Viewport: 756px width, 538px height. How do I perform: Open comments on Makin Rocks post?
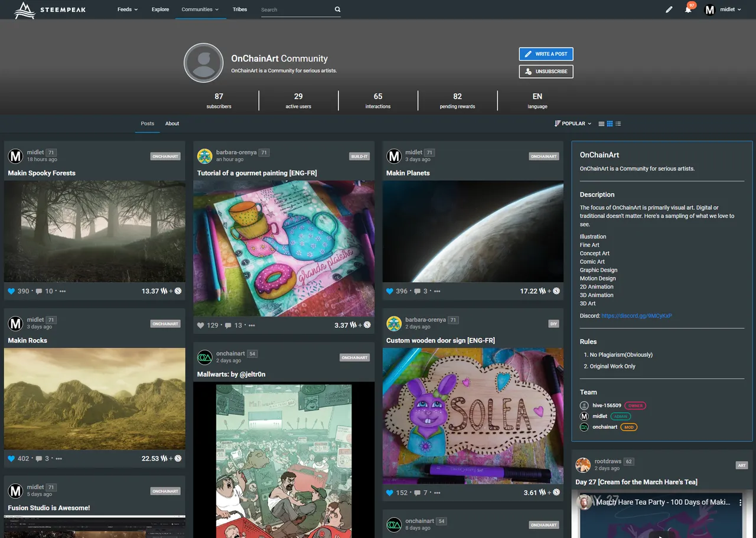tap(39, 458)
